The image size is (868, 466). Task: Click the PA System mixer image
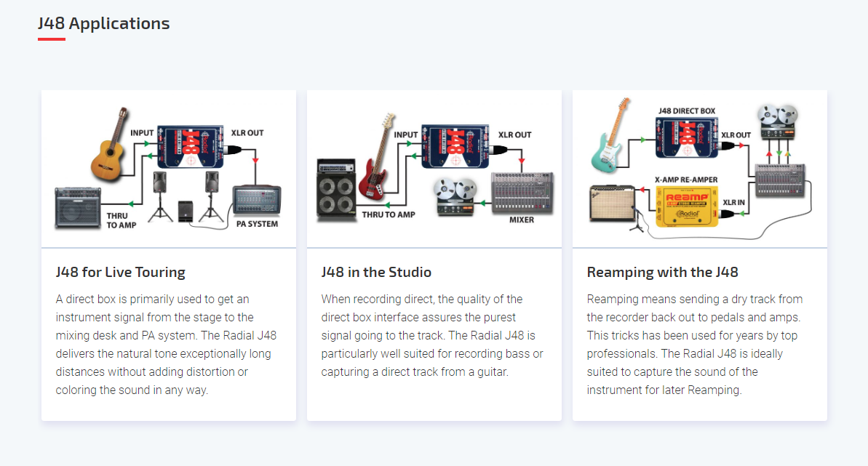[257, 201]
